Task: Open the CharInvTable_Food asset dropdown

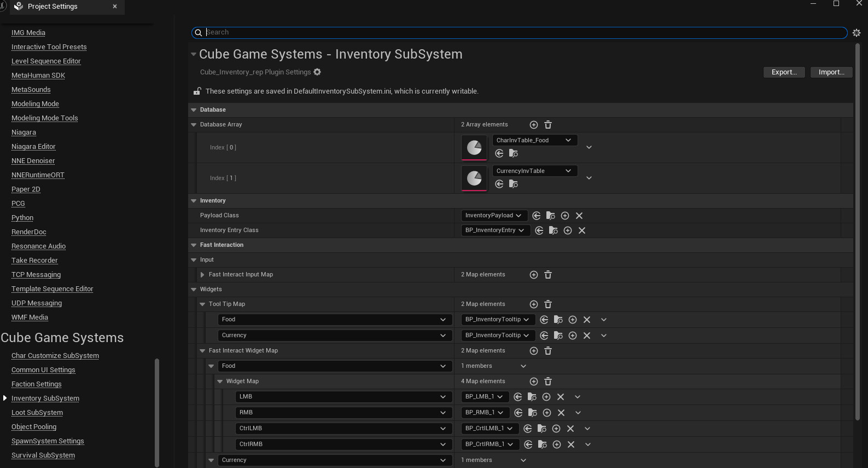Action: 535,140
